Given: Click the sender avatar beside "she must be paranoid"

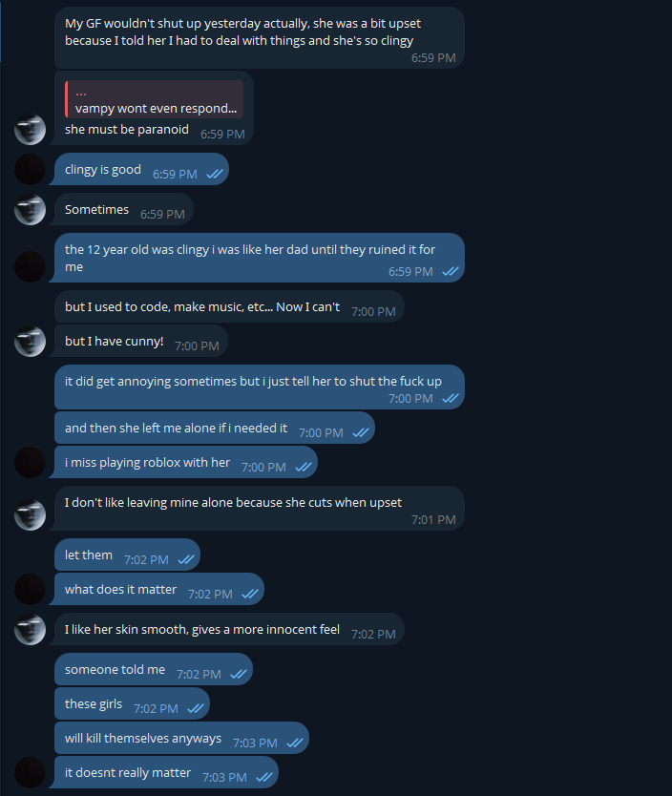Looking at the screenshot, I should point(31,129).
